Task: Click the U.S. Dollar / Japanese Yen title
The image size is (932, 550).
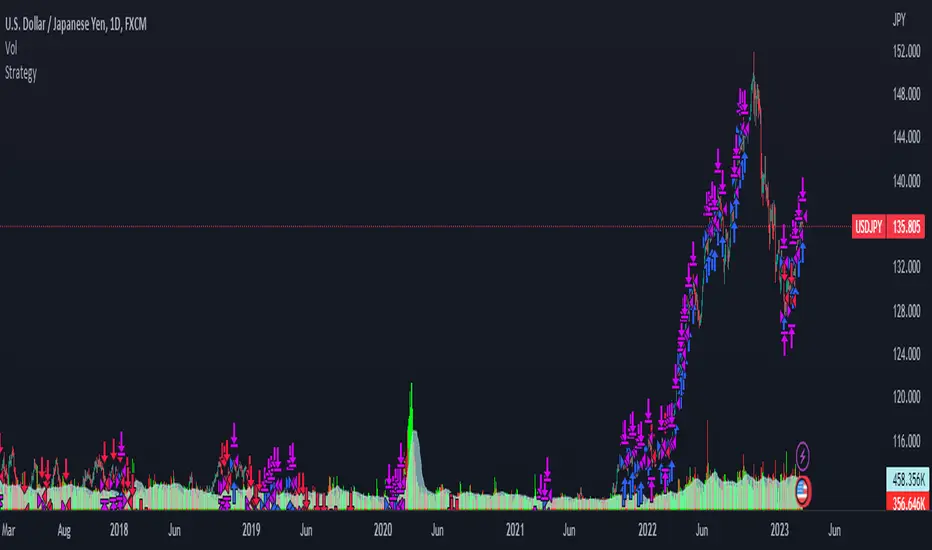Action: click(x=75, y=24)
